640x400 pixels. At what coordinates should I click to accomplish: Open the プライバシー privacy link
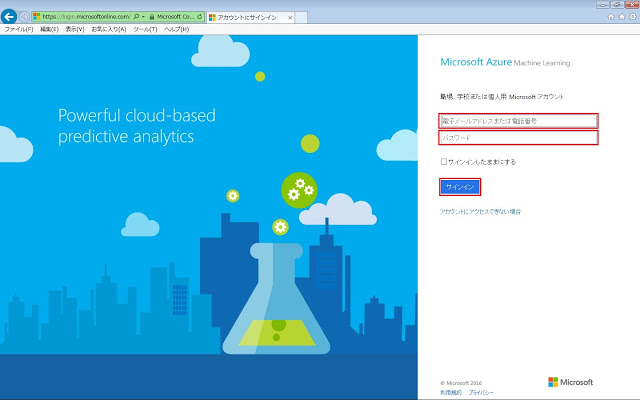(x=481, y=392)
